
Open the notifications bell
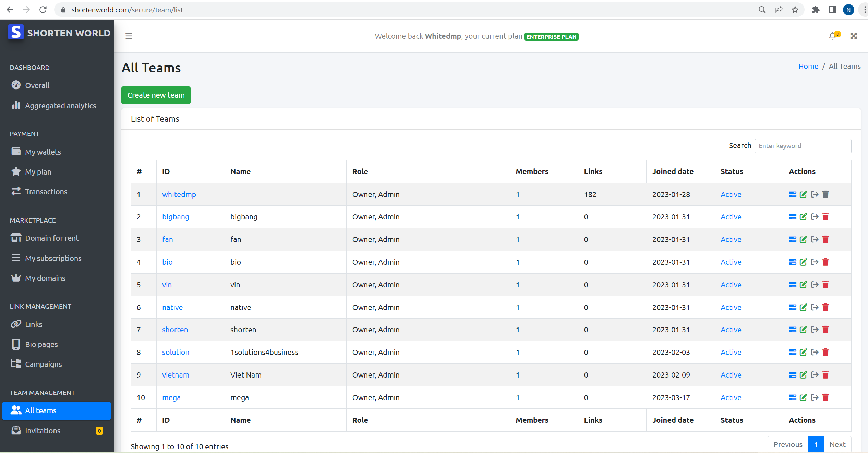pos(832,36)
